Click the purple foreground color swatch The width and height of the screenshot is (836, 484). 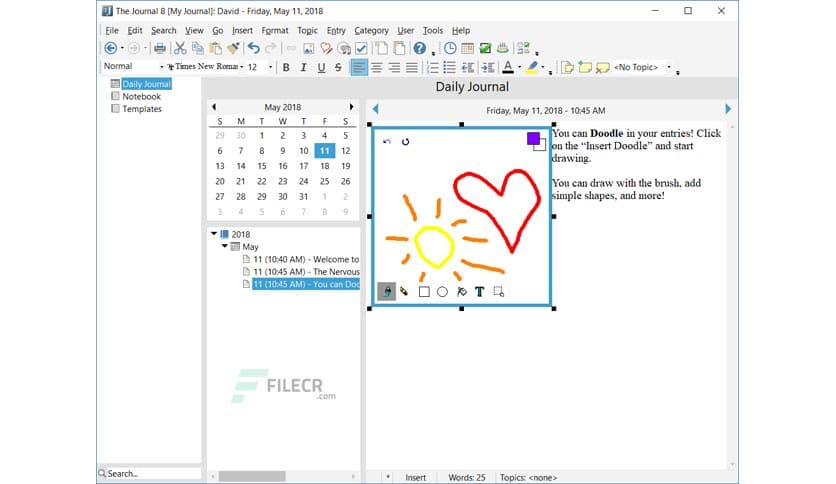tap(533, 138)
